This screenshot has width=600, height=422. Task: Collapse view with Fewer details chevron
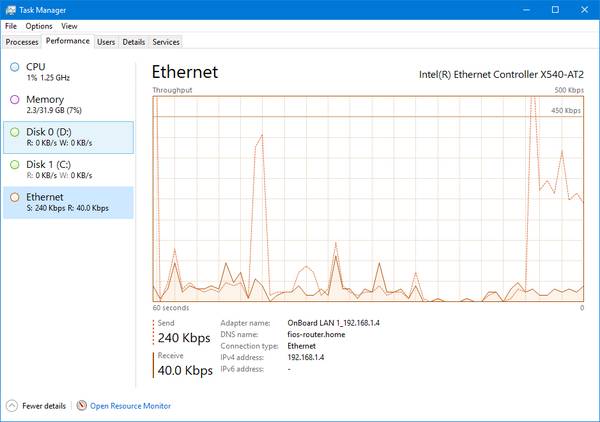coord(12,406)
